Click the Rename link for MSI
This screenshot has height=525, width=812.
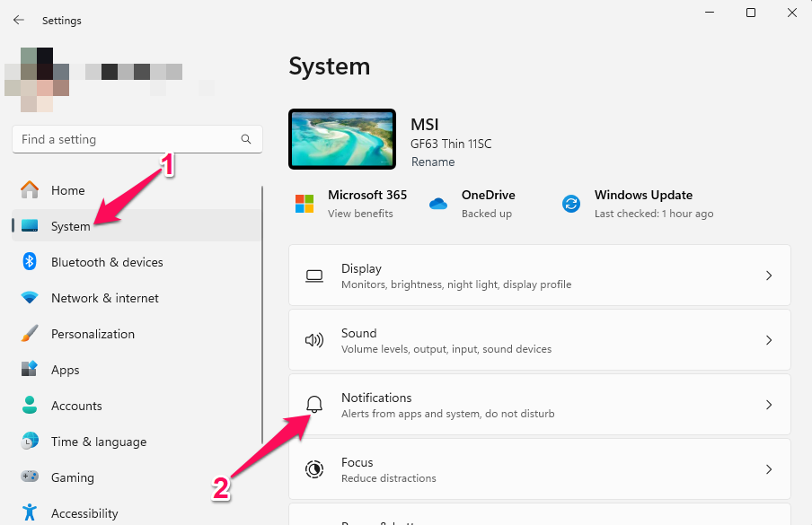[x=433, y=162]
